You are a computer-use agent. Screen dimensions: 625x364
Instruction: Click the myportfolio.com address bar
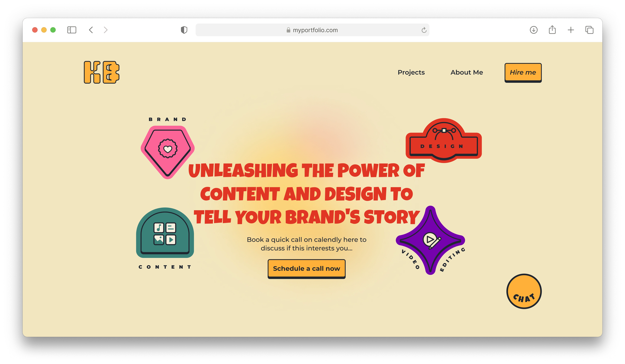[x=312, y=30]
